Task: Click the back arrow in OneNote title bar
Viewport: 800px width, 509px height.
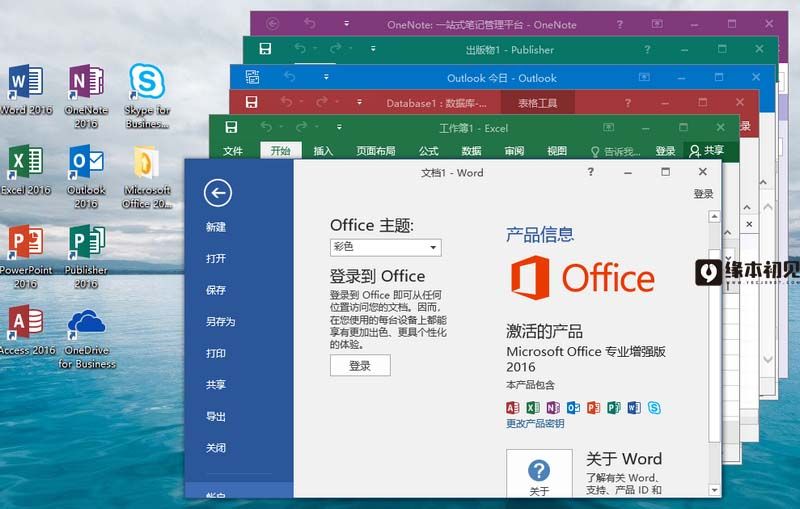Action: pyautogui.click(x=273, y=23)
